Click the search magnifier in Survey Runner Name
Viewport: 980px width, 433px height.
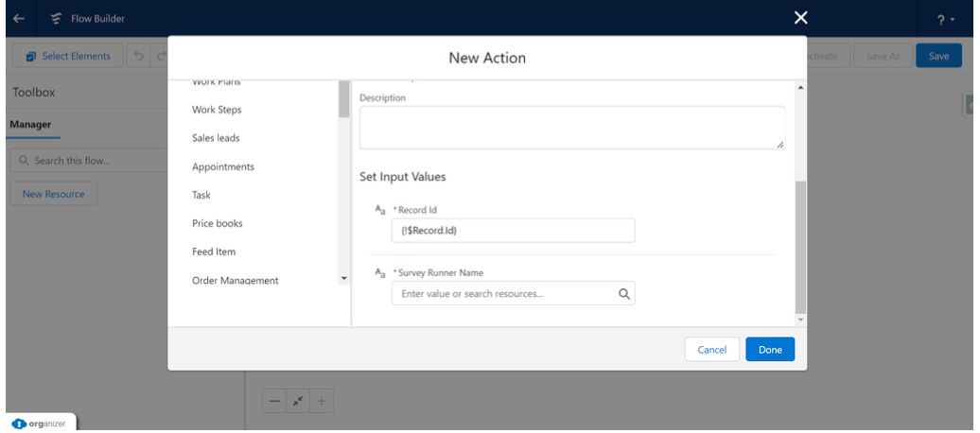click(x=623, y=294)
